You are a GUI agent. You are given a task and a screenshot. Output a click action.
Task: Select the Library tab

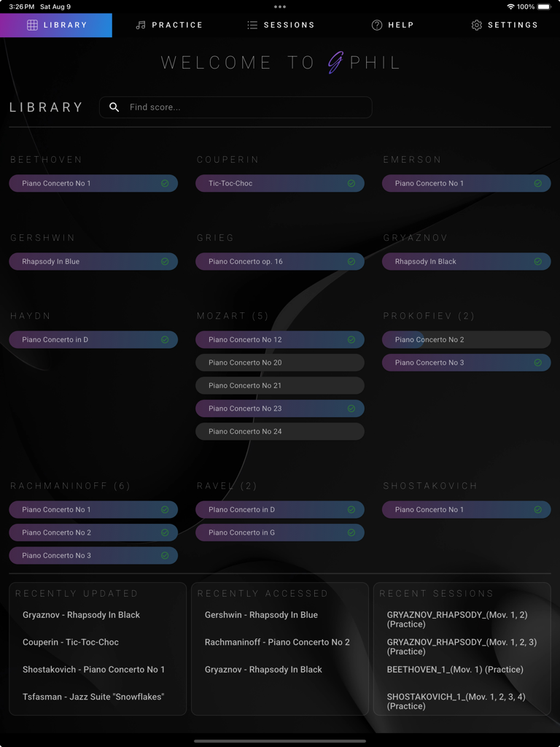(56, 26)
